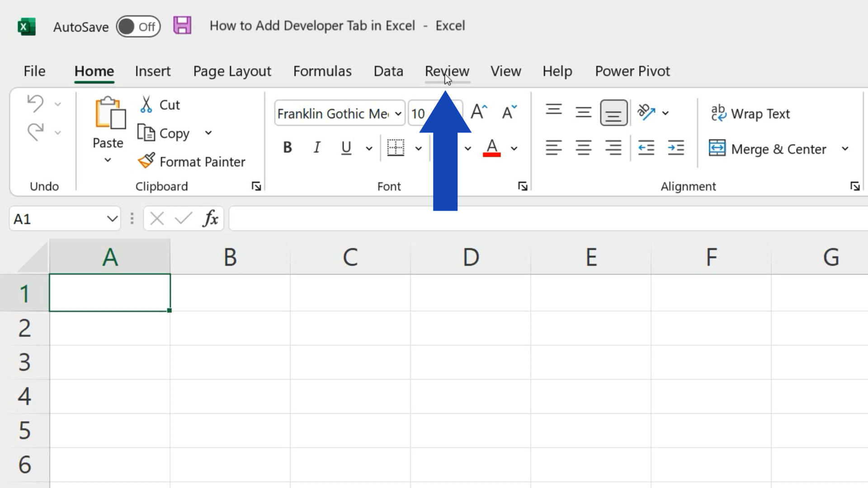Select column C header
The width and height of the screenshot is (868, 488).
pyautogui.click(x=350, y=257)
